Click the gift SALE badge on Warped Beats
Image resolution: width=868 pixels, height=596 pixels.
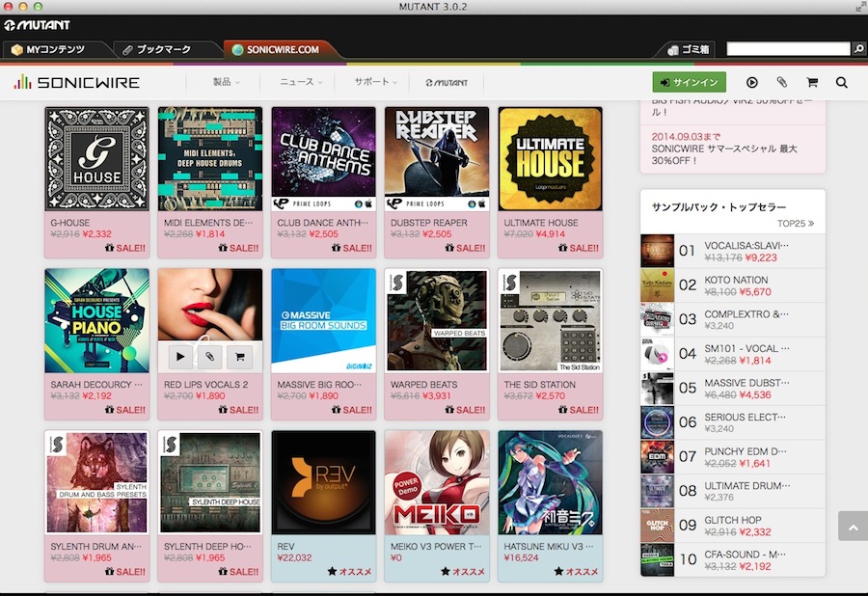[x=465, y=410]
